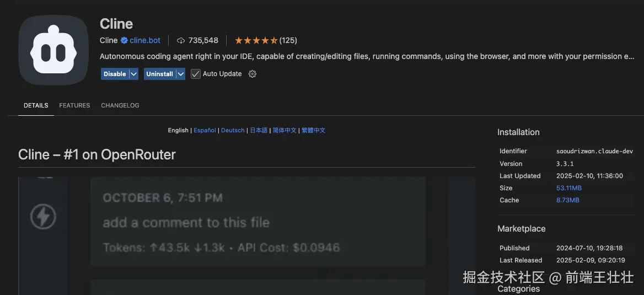Expand the Uninstall button dropdown arrow
Screen dimensions: 644x295
[180, 74]
